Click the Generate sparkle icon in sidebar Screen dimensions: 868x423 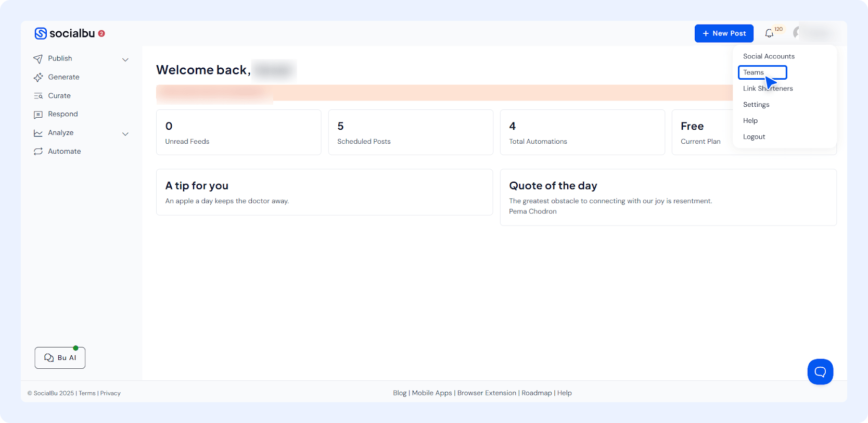38,77
